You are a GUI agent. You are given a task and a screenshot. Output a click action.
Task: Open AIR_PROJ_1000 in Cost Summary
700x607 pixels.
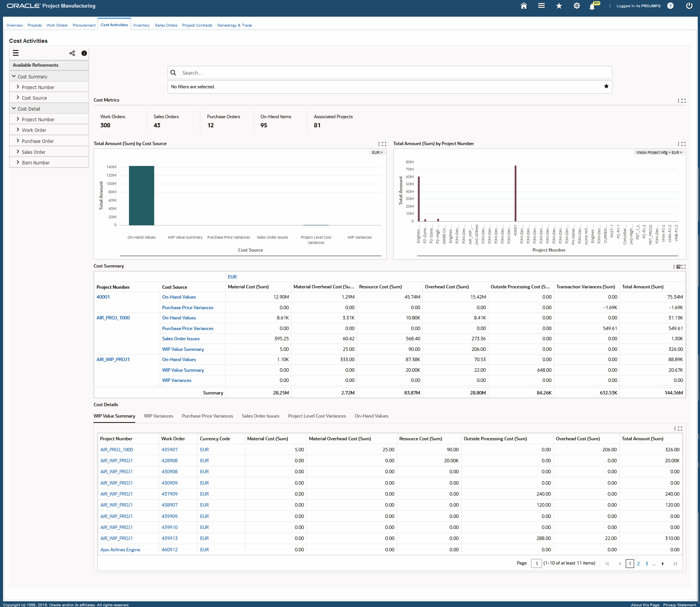(113, 318)
